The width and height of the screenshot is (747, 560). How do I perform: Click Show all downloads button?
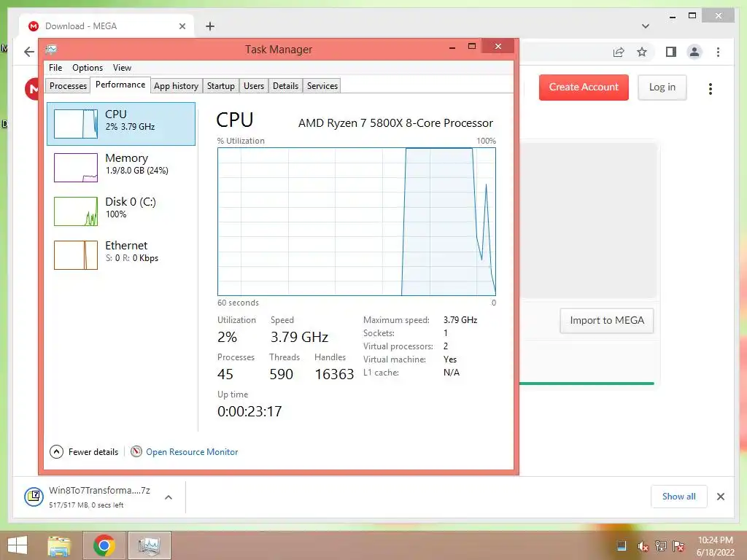pyautogui.click(x=678, y=497)
